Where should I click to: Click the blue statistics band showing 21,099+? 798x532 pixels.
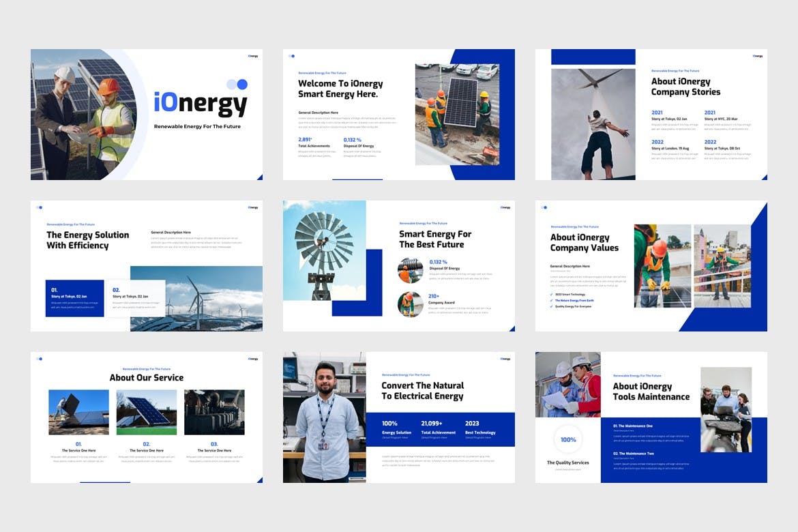(440, 429)
